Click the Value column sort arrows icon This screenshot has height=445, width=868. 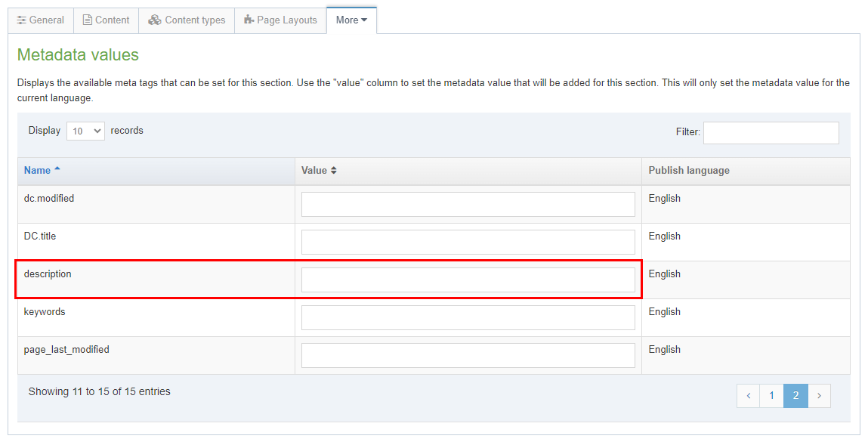333,171
